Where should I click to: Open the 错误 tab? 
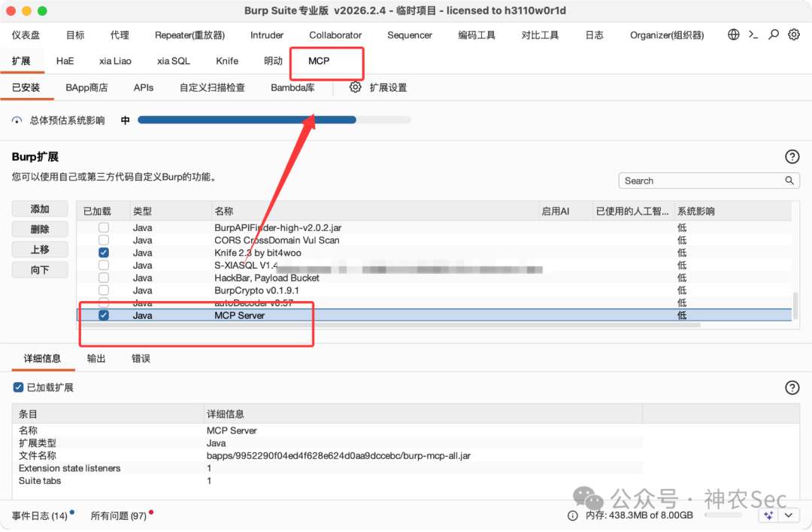tap(141, 358)
